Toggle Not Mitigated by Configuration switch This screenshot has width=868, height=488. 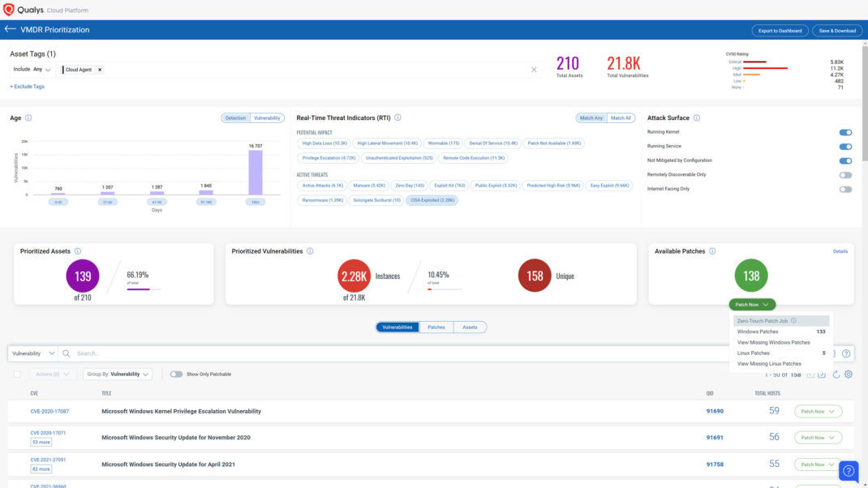(845, 161)
